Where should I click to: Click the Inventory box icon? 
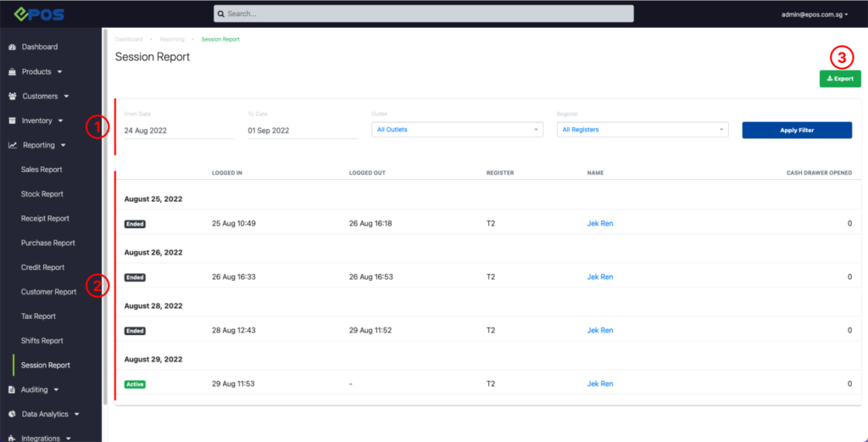click(13, 120)
